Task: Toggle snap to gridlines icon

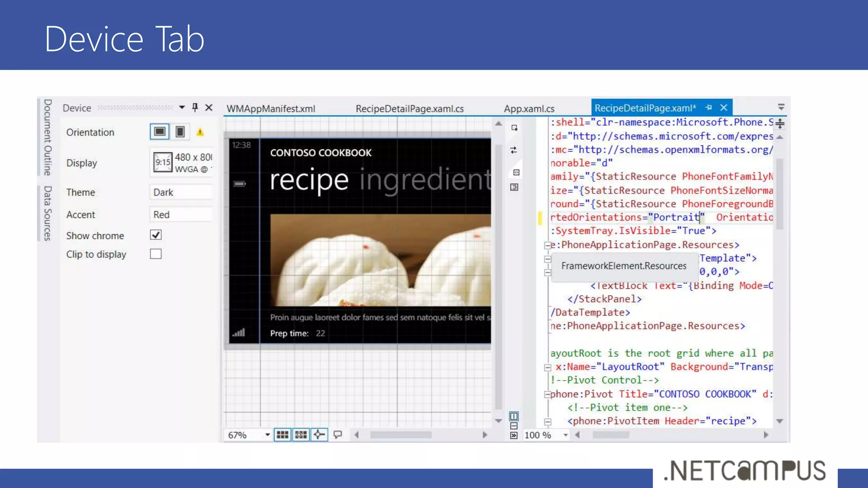Action: [x=301, y=435]
